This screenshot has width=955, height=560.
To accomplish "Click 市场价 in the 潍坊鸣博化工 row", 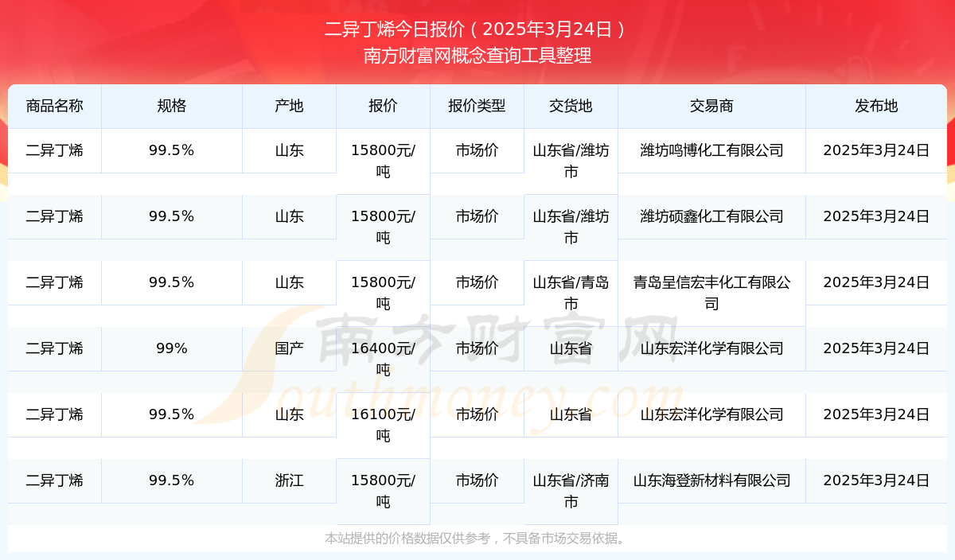I will [x=477, y=150].
